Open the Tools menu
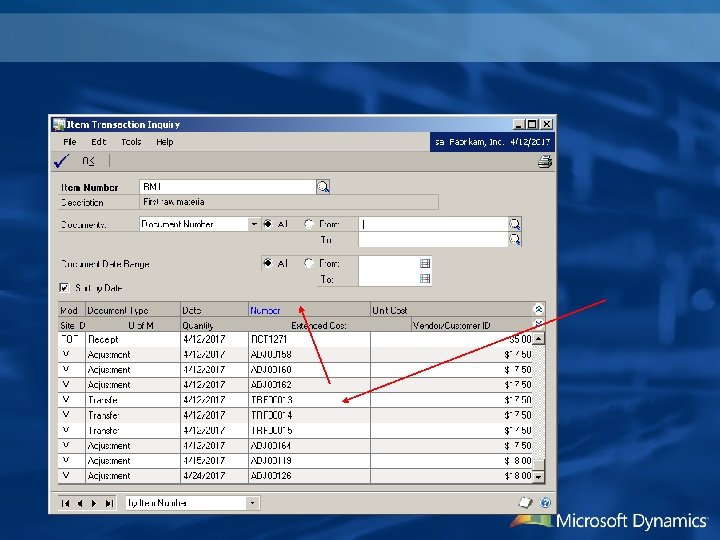This screenshot has width=720, height=540. click(131, 142)
